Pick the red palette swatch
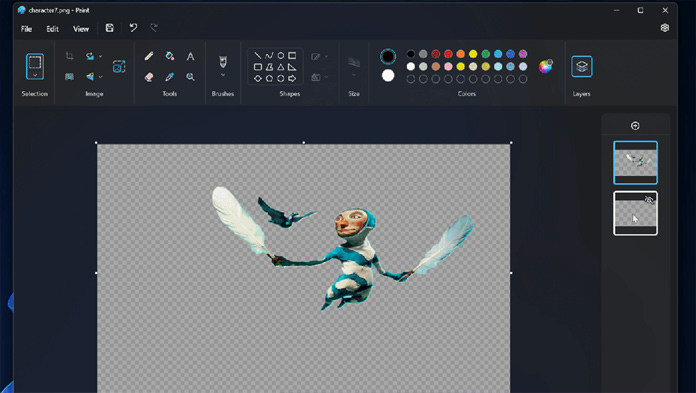696x393 pixels. 448,54
